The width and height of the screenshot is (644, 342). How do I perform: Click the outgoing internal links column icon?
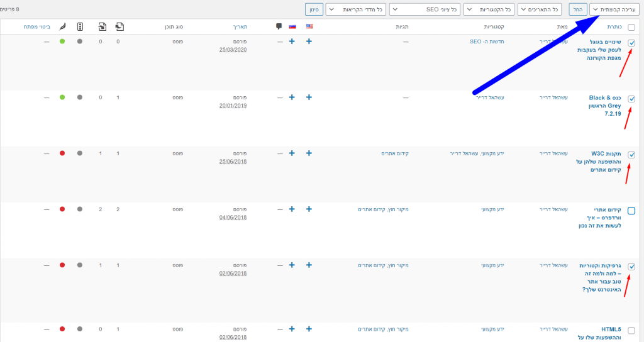[119, 26]
